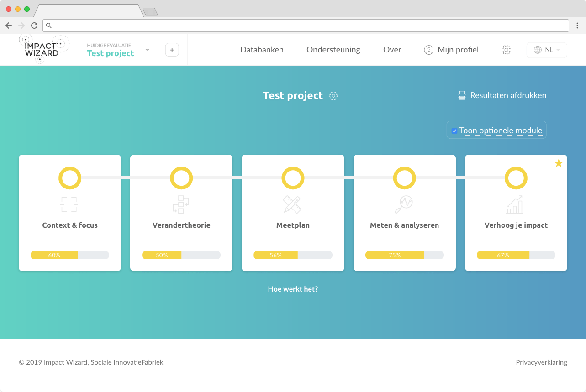This screenshot has height=392, width=586.
Task: Open the Privacyverklaring footer link
Action: 541,362
